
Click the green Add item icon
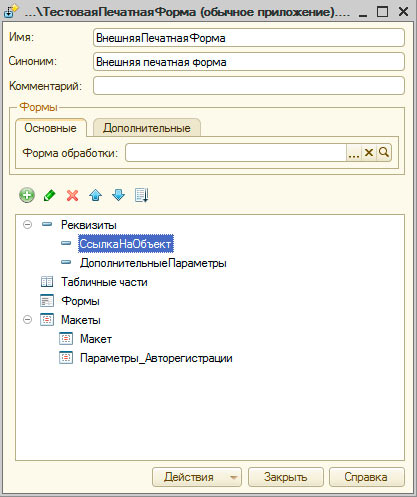click(27, 195)
